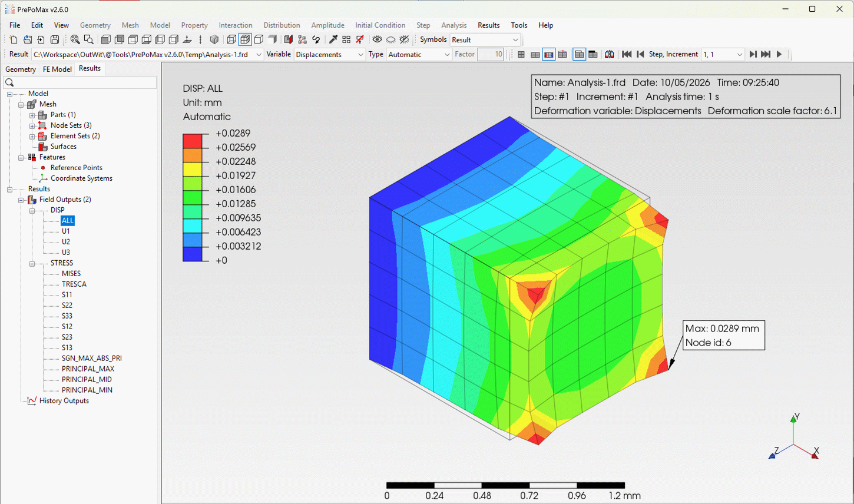
Task: Create a new file with the New icon
Action: (x=14, y=39)
